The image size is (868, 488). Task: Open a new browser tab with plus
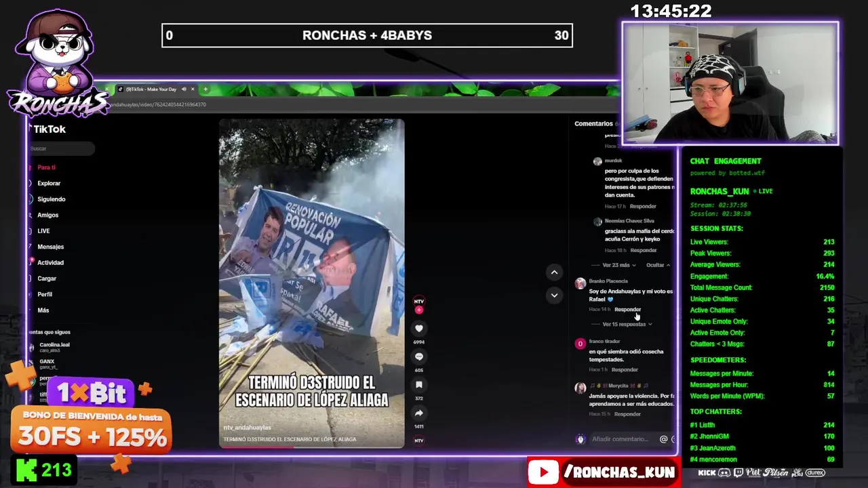click(x=205, y=89)
